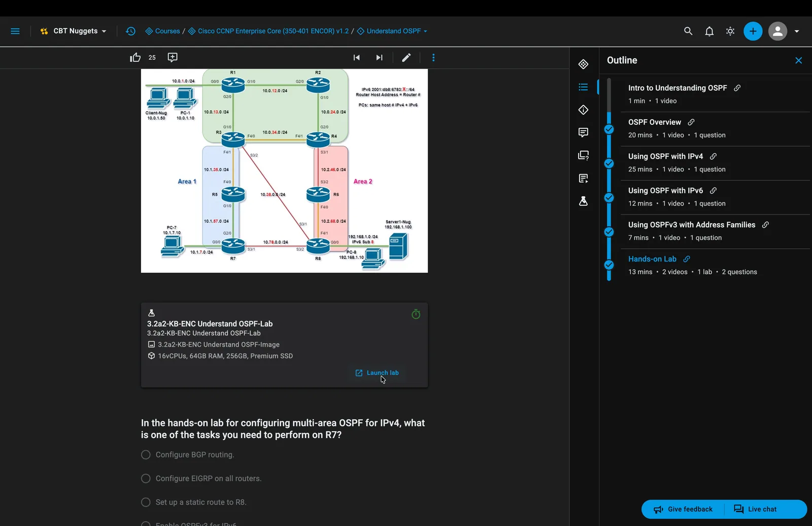Image resolution: width=812 pixels, height=526 pixels.
Task: Copy link icon beside Hands-on Lab
Action: (x=687, y=259)
